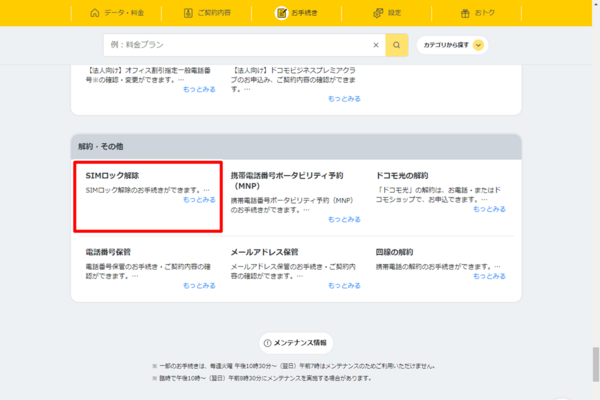Click もっとみる under the MNP description
The width and height of the screenshot is (600, 400).
[344, 219]
